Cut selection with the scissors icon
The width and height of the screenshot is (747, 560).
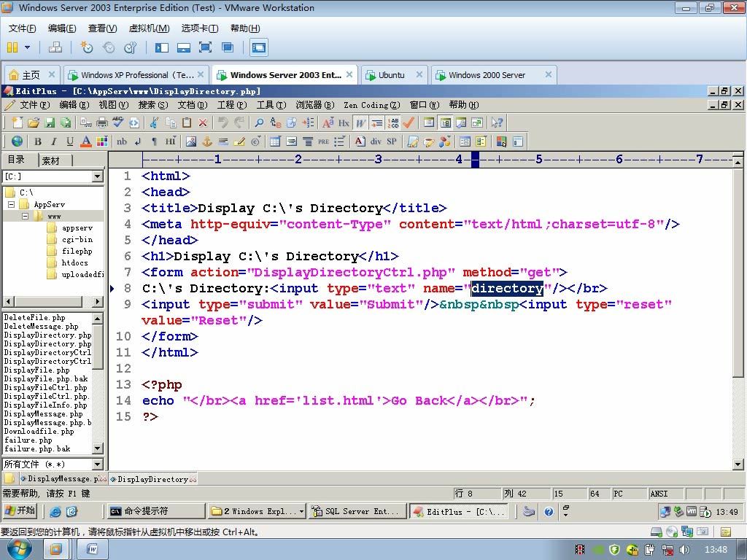click(154, 122)
